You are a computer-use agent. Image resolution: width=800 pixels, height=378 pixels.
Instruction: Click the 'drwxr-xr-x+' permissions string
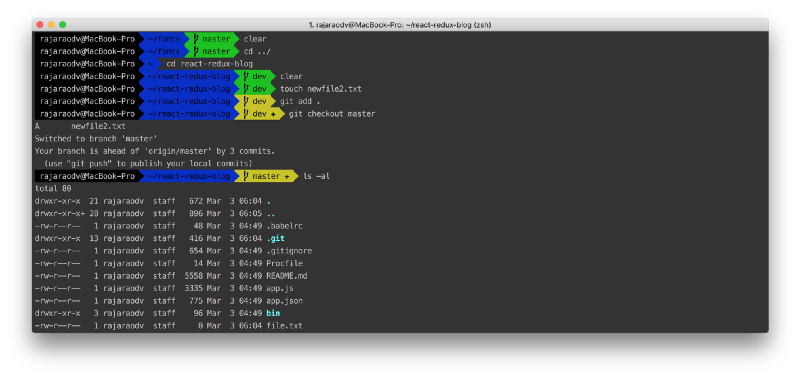pyautogui.click(x=60, y=213)
